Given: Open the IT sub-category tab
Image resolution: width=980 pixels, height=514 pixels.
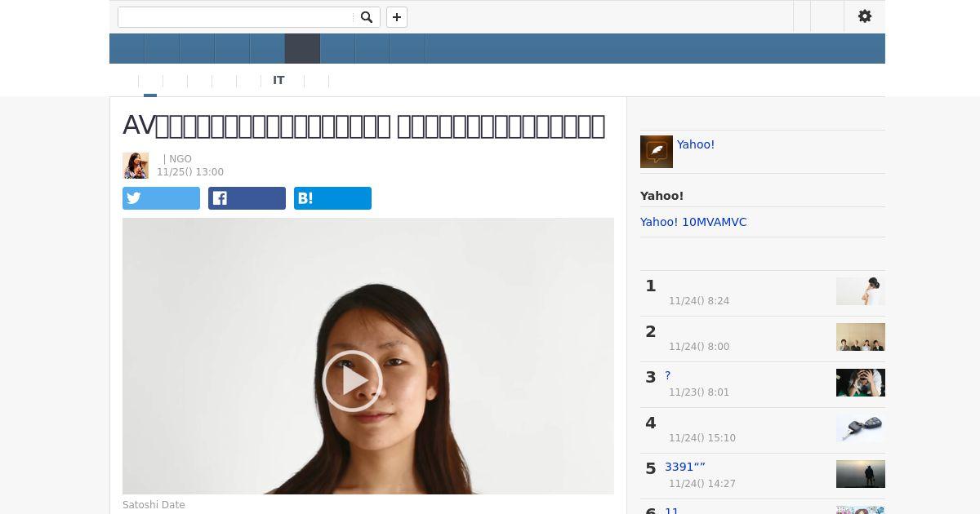Looking at the screenshot, I should point(278,80).
